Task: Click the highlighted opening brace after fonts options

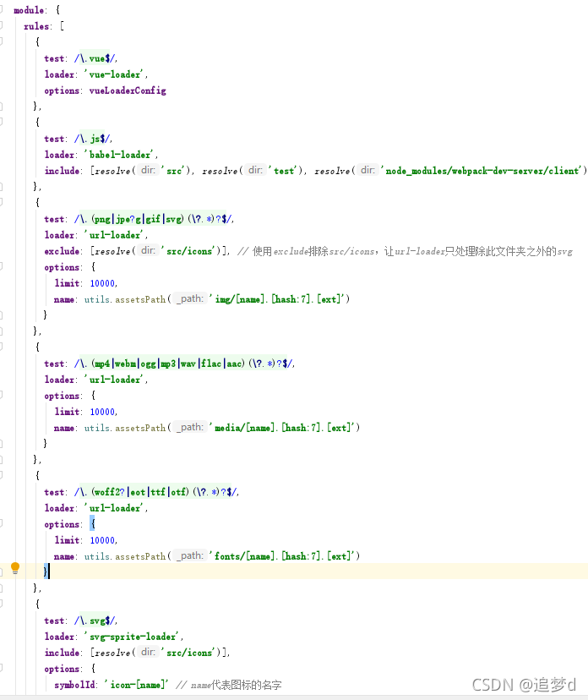Action: [x=92, y=523]
